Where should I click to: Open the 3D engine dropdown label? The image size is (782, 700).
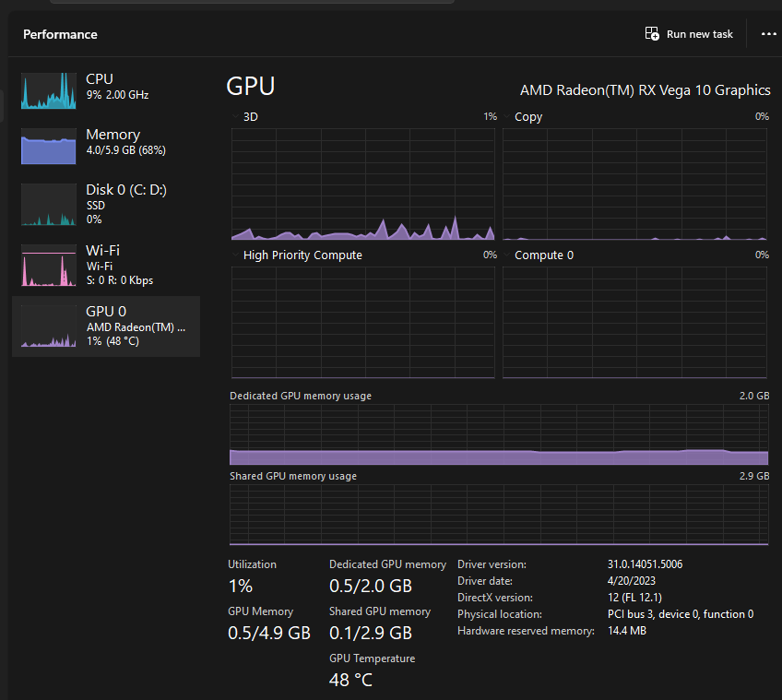tap(251, 117)
